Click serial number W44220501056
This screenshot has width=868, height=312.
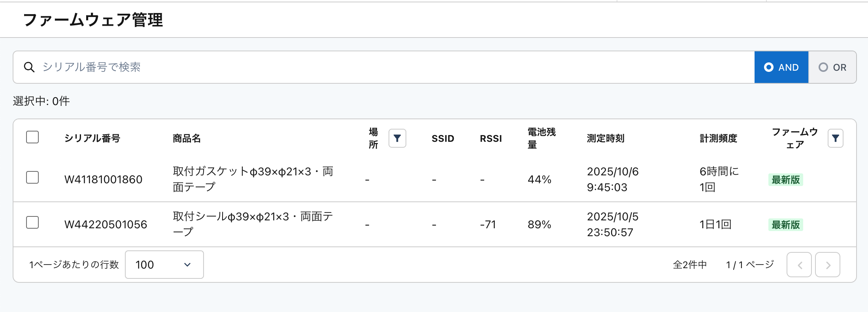pyautogui.click(x=106, y=225)
